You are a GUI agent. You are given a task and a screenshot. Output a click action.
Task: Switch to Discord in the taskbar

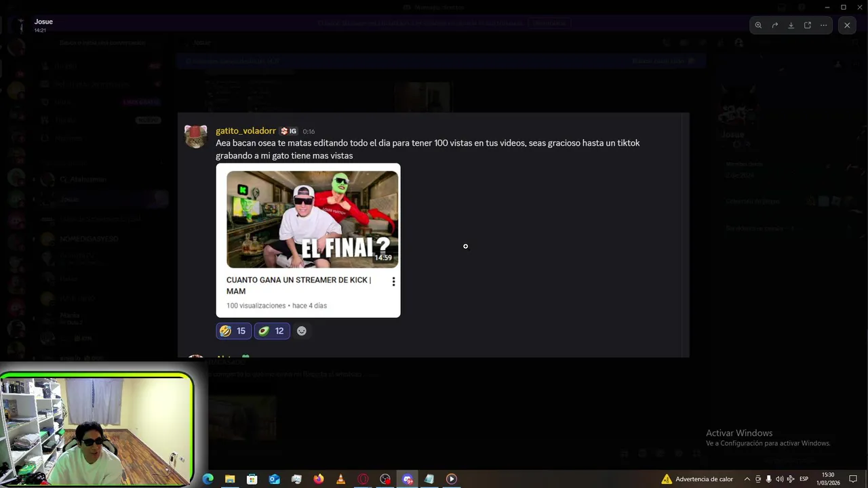click(408, 479)
